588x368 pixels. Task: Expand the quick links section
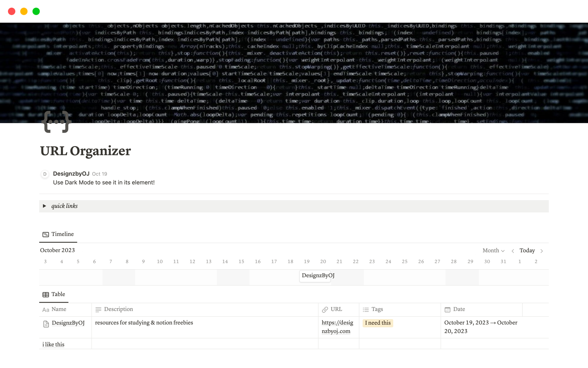pos(45,206)
